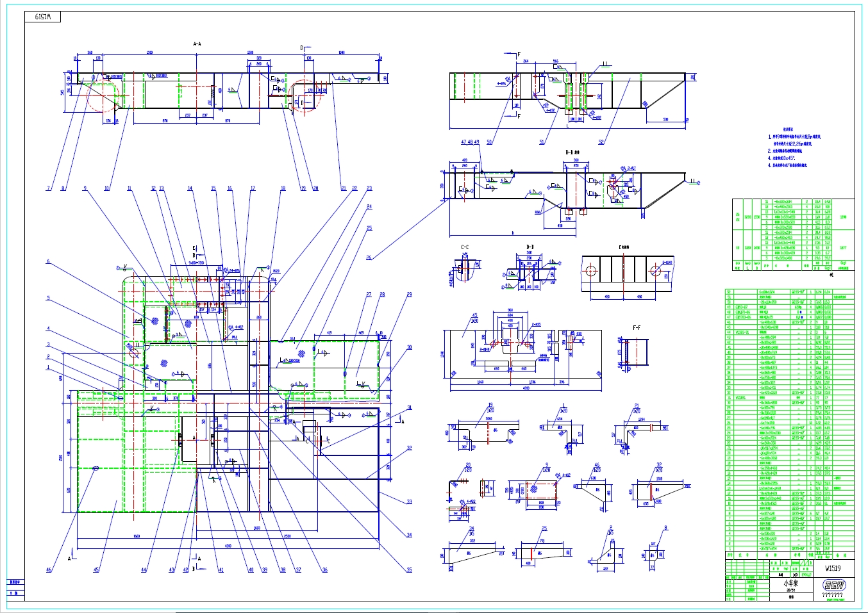Select part callout number 36
The height and width of the screenshot is (613, 868).
click(x=324, y=569)
